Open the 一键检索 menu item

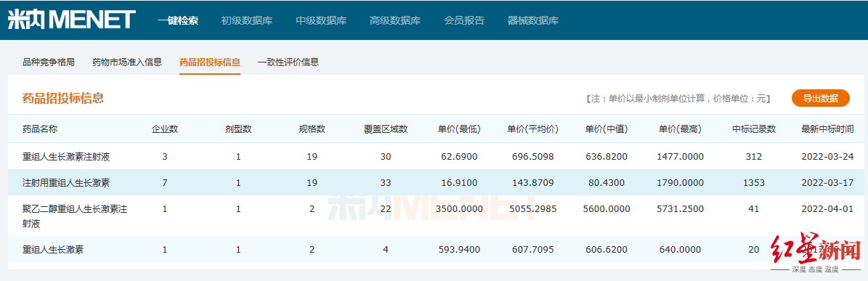pyautogui.click(x=178, y=21)
